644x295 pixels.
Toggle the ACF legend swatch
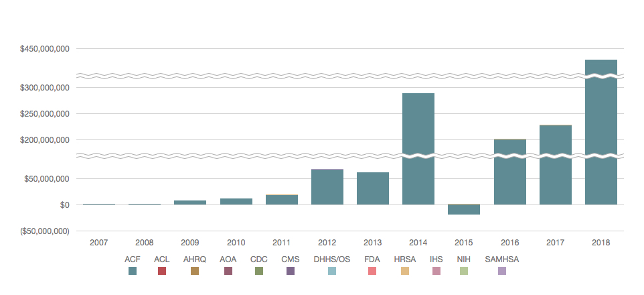coord(133,271)
